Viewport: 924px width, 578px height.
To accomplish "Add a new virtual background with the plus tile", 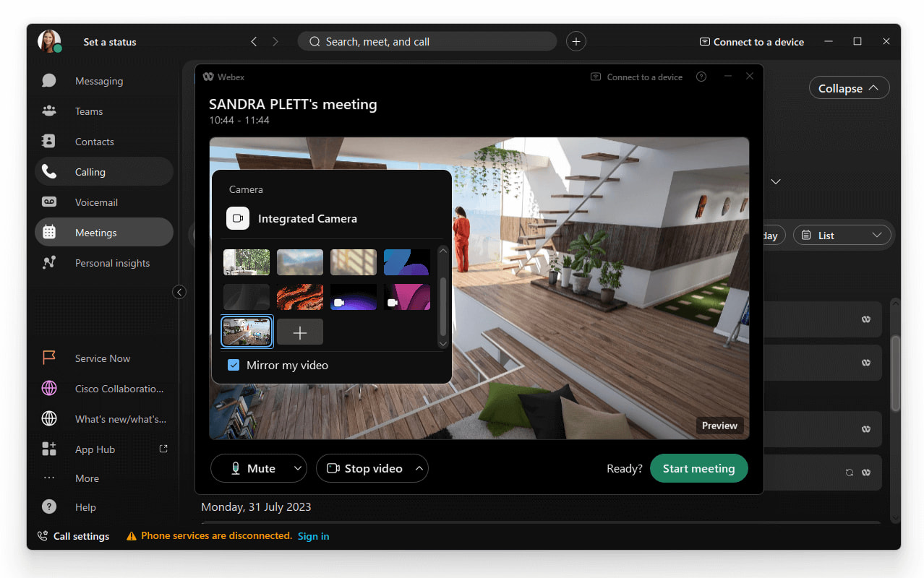I will click(299, 332).
